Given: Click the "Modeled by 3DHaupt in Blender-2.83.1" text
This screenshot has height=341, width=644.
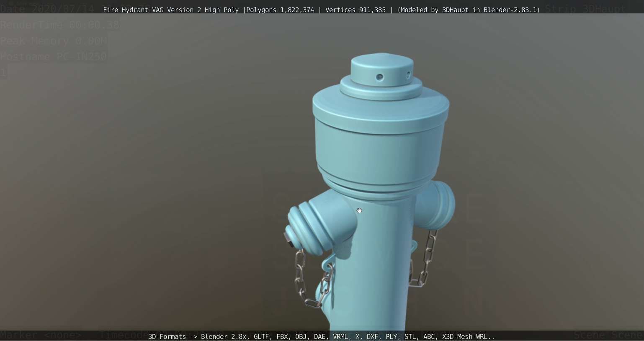Looking at the screenshot, I should 468,10.
